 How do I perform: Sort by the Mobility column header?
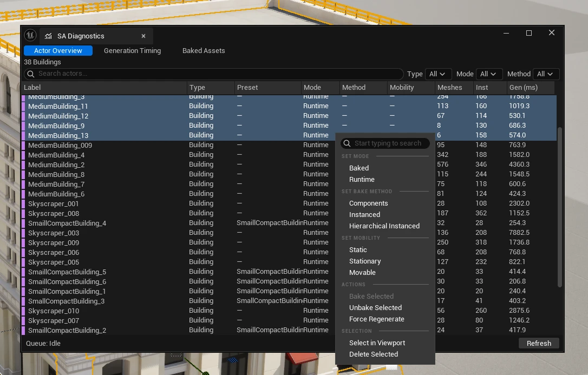411,87
